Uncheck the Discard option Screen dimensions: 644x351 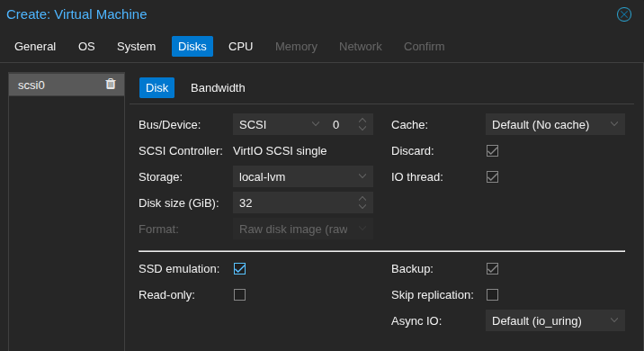click(x=492, y=151)
